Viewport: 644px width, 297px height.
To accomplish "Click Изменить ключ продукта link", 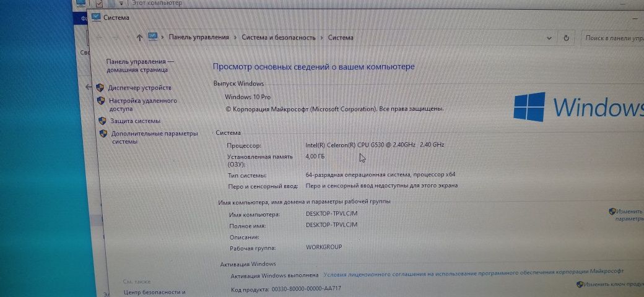I will (613, 284).
